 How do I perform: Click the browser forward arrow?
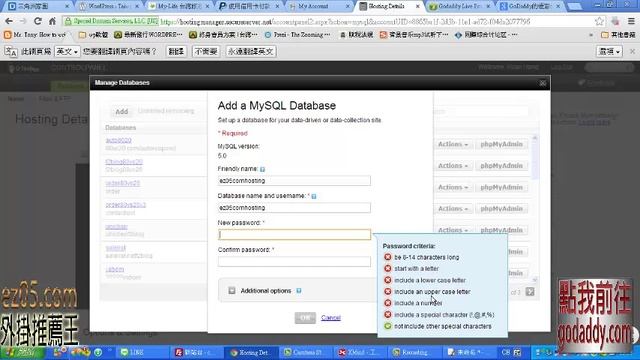click(x=23, y=21)
